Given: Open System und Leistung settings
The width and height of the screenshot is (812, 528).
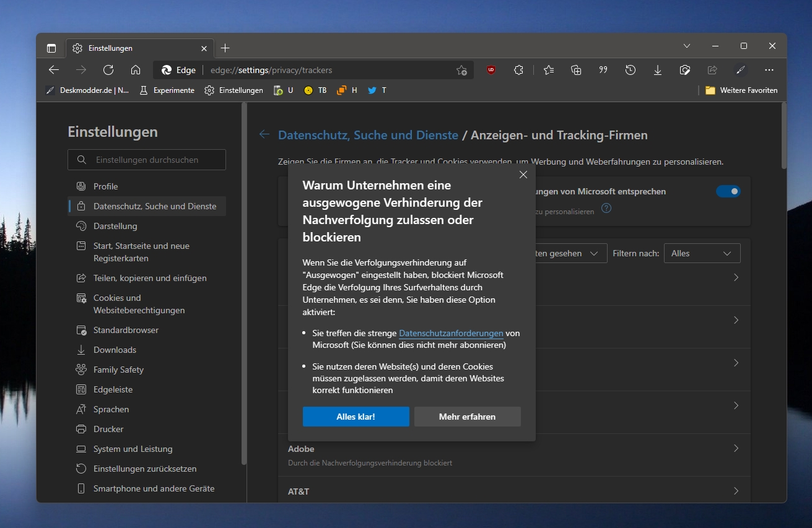Looking at the screenshot, I should 147,449.
